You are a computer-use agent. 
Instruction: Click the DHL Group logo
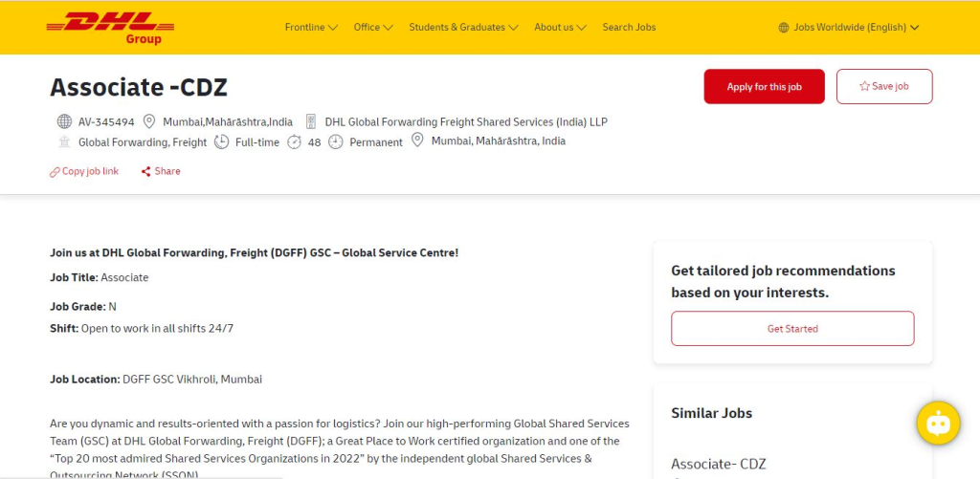coord(110,28)
